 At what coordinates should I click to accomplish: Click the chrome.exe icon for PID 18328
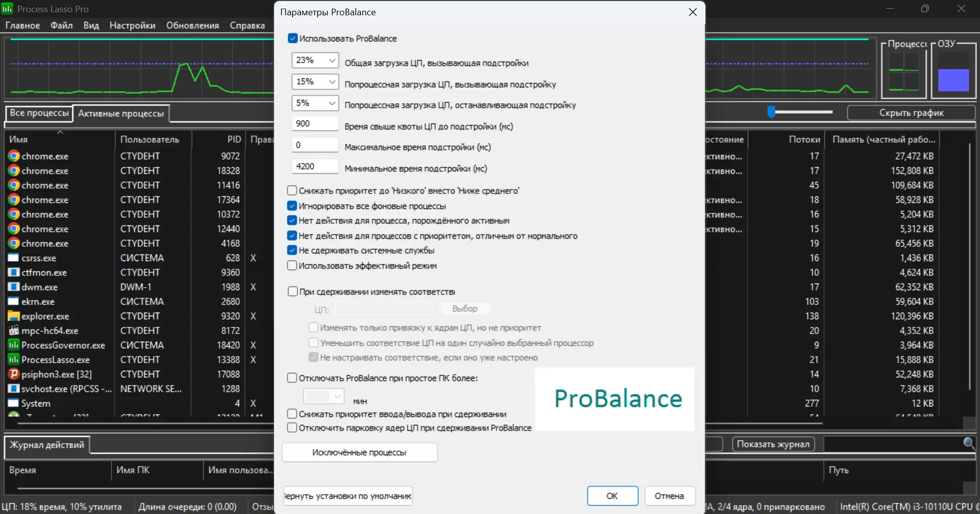click(x=14, y=170)
